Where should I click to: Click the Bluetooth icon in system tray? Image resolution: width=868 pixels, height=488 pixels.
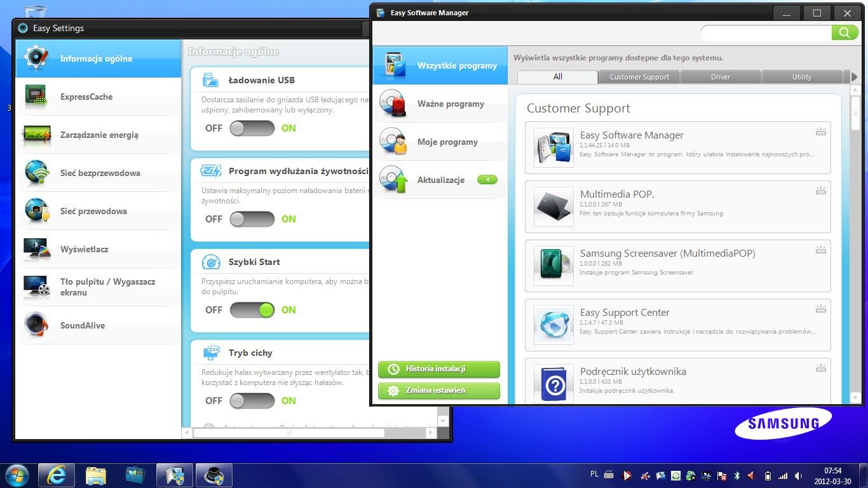point(737,475)
